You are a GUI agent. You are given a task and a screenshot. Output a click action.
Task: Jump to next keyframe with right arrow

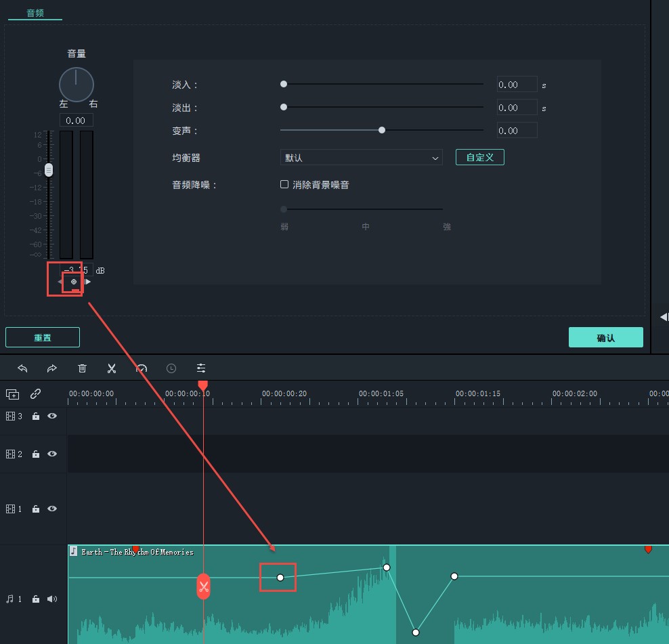point(87,282)
